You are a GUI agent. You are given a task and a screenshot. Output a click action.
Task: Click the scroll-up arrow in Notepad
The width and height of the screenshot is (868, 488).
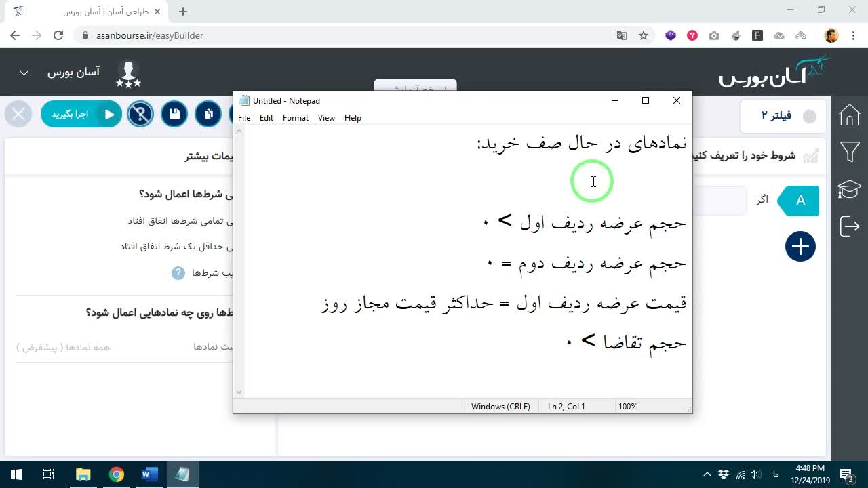pyautogui.click(x=238, y=131)
